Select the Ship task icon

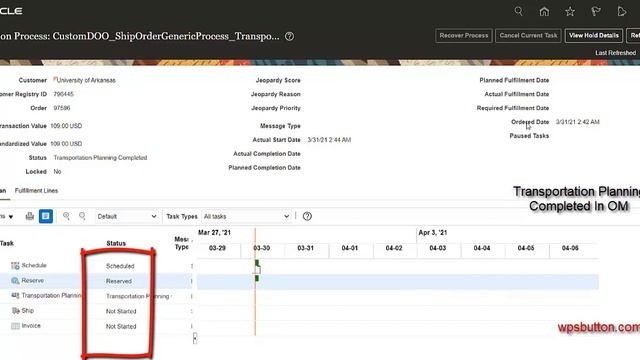[16, 311]
